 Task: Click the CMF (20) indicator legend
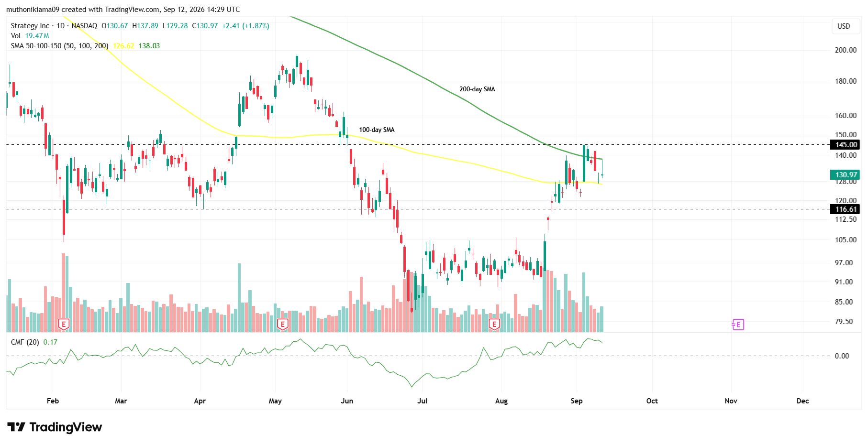coord(25,342)
